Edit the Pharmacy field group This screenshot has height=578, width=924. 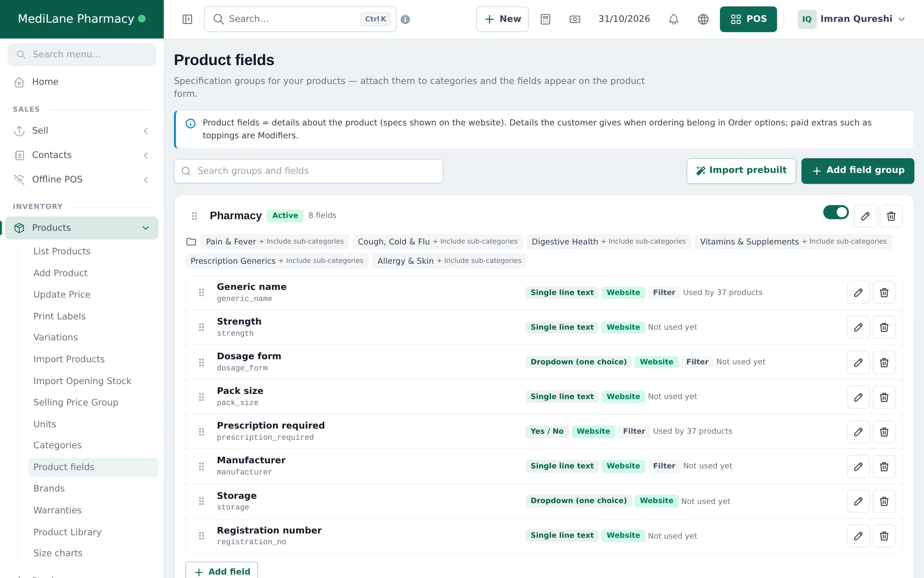865,216
